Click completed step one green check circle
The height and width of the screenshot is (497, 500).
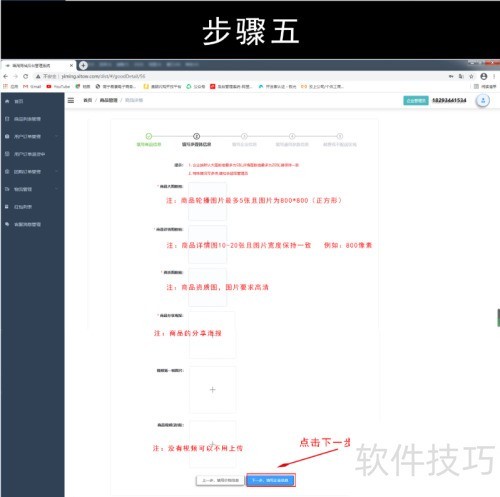[149, 136]
